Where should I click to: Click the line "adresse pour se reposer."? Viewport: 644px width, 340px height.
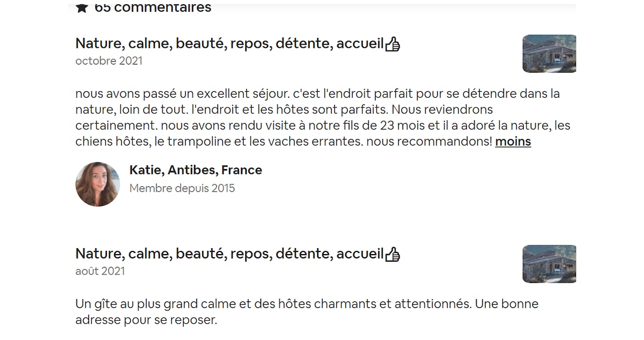(x=146, y=320)
